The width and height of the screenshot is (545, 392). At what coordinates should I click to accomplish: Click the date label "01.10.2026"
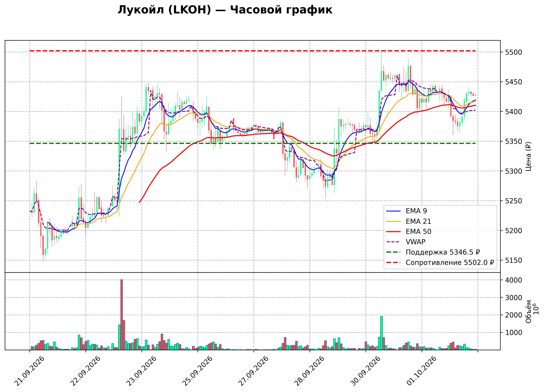pos(421,371)
